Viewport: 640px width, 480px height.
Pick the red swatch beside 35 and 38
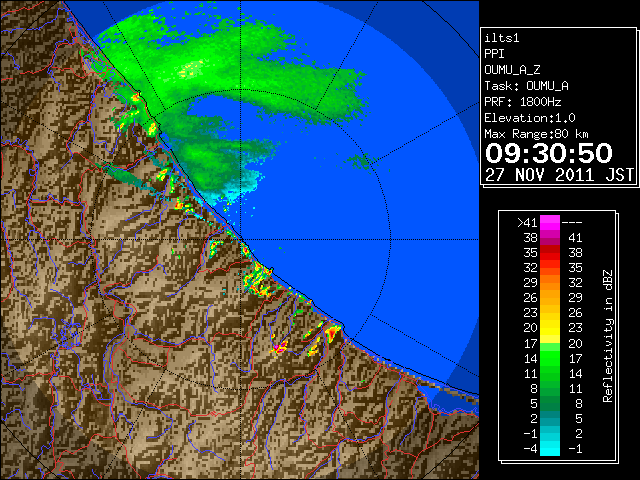coord(550,253)
